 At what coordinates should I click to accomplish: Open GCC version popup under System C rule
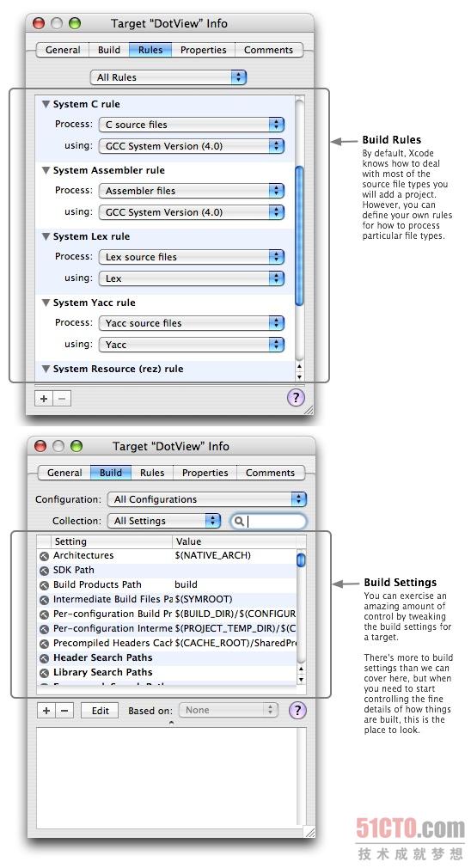click(x=192, y=146)
